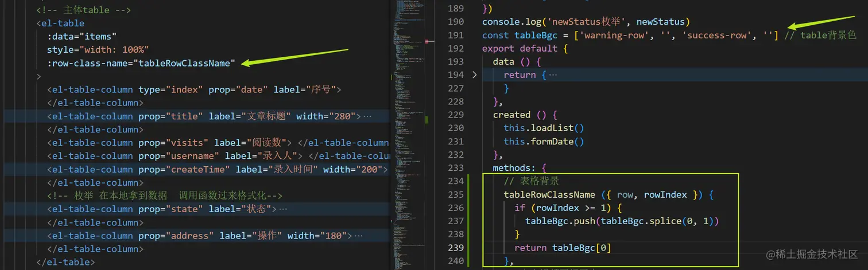The width and height of the screenshot is (868, 270).
Task: Click the label="序号" attribute
Action: point(305,89)
